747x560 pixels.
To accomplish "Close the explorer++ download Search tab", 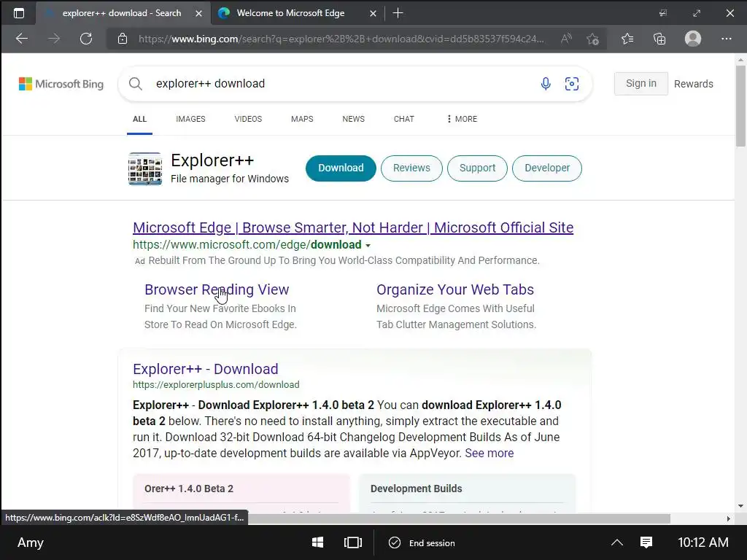I will tap(198, 13).
